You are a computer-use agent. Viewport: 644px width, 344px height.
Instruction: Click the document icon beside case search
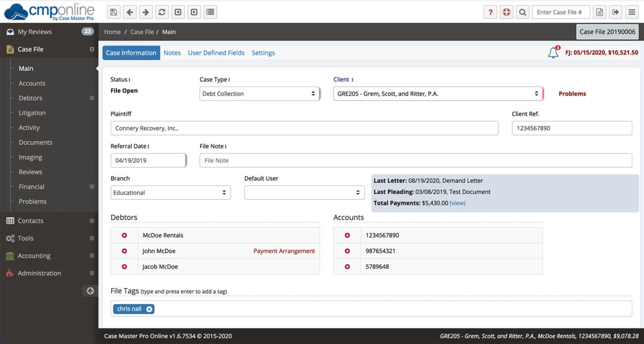click(599, 12)
